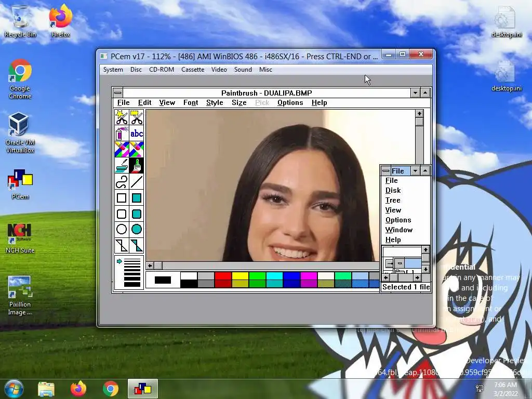This screenshot has height=399, width=532.
Task: Select the empty Polygon tool
Action: coord(122,245)
